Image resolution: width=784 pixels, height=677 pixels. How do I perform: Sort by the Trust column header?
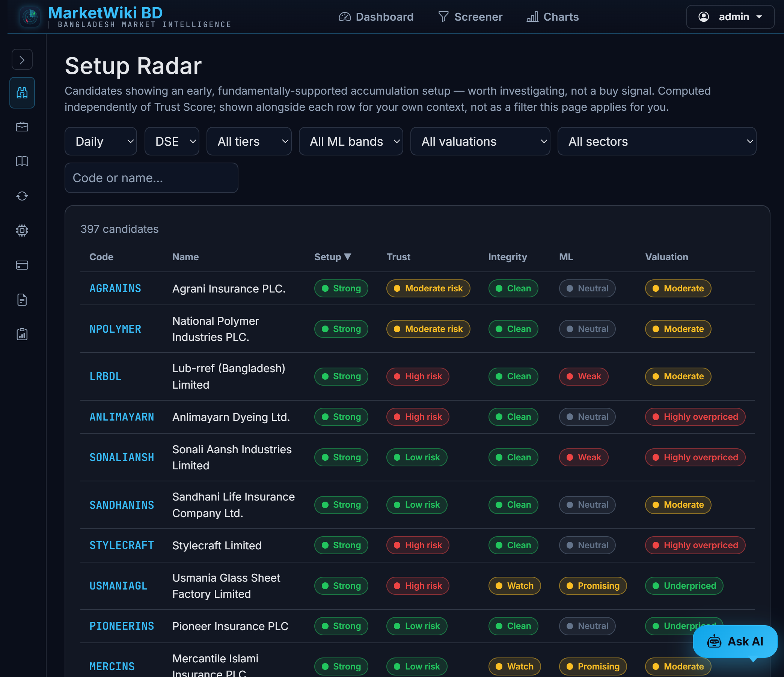point(398,257)
